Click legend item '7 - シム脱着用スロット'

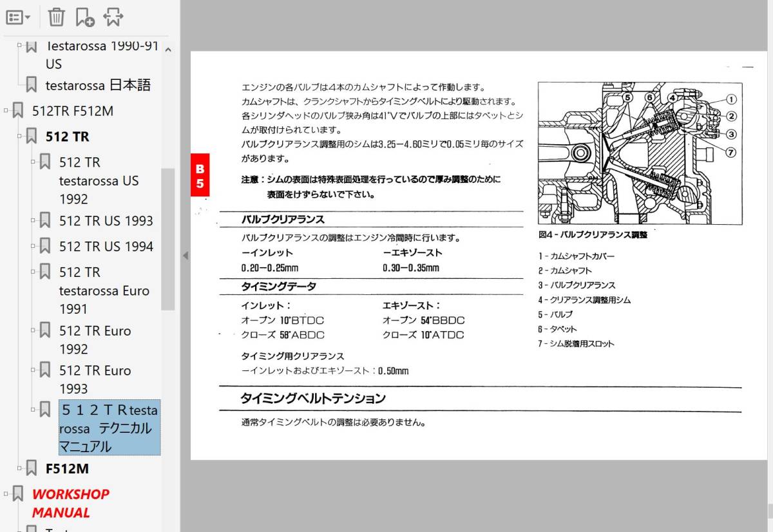click(577, 343)
